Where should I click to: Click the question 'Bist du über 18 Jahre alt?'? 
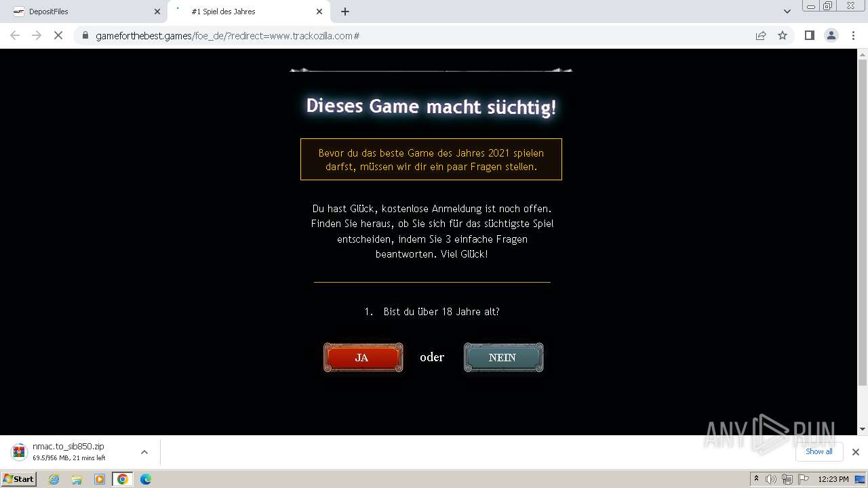tap(441, 312)
